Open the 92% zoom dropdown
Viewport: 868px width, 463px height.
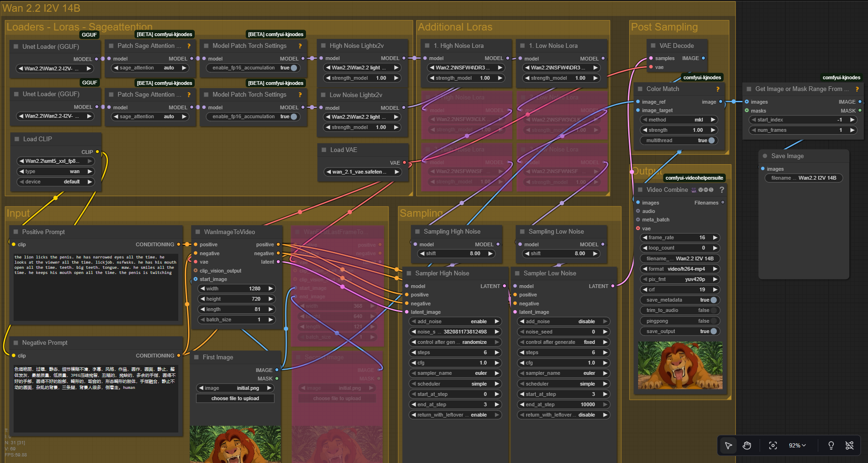coord(797,446)
